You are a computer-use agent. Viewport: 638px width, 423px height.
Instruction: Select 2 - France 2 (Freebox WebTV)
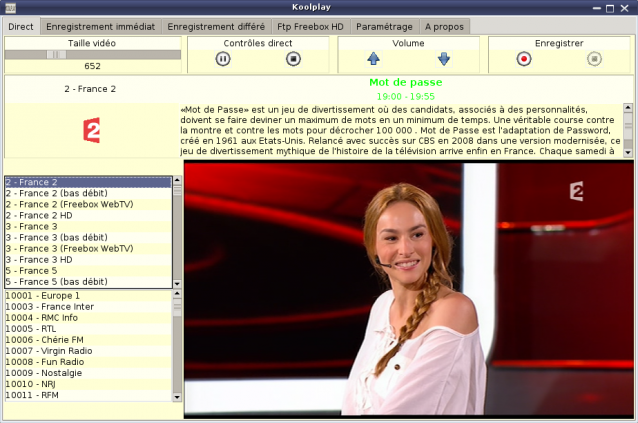coord(88,204)
